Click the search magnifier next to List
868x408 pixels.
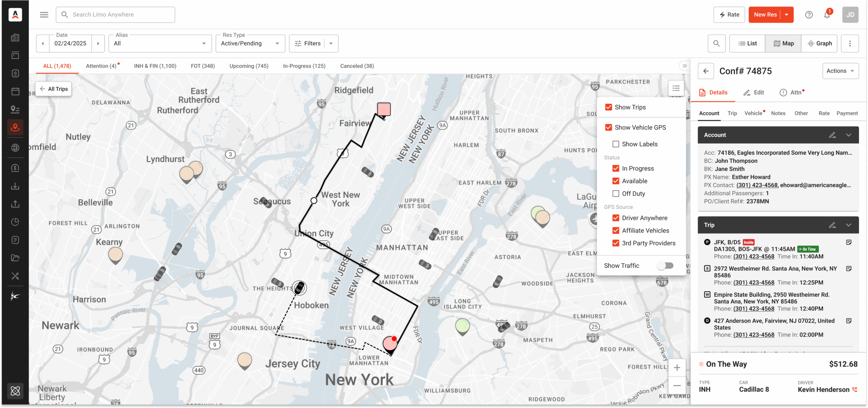click(716, 43)
